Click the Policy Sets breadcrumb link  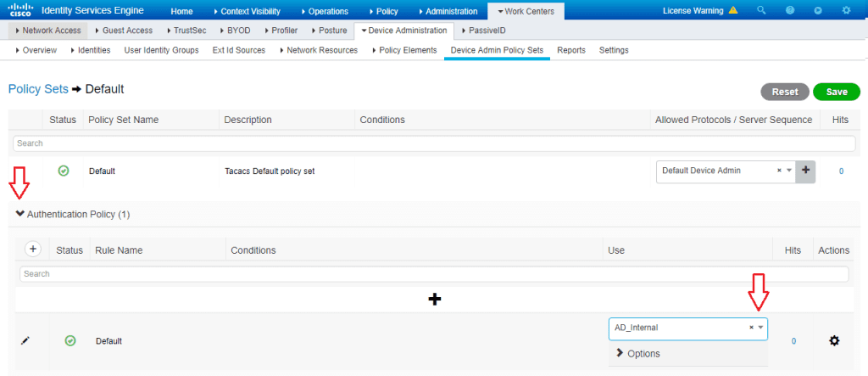[x=37, y=89]
